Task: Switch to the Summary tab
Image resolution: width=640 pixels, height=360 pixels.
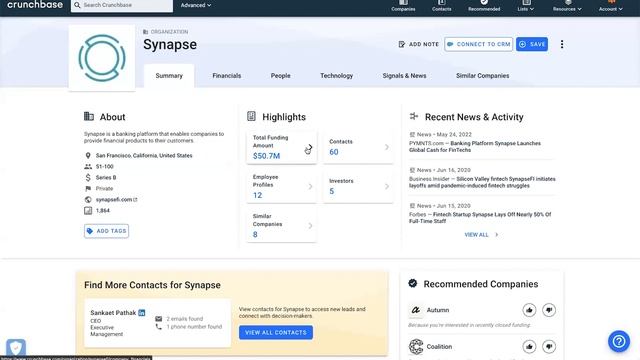Action: [x=169, y=76]
